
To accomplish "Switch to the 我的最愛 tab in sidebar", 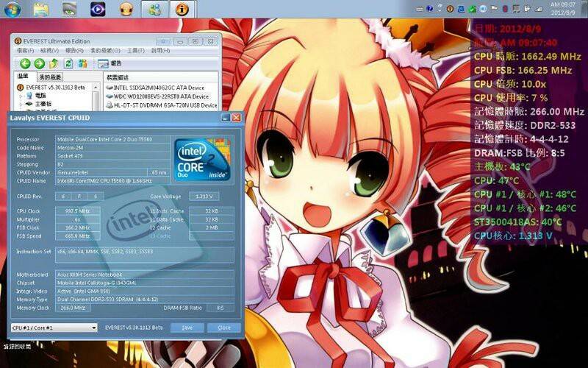I will tap(50, 77).
